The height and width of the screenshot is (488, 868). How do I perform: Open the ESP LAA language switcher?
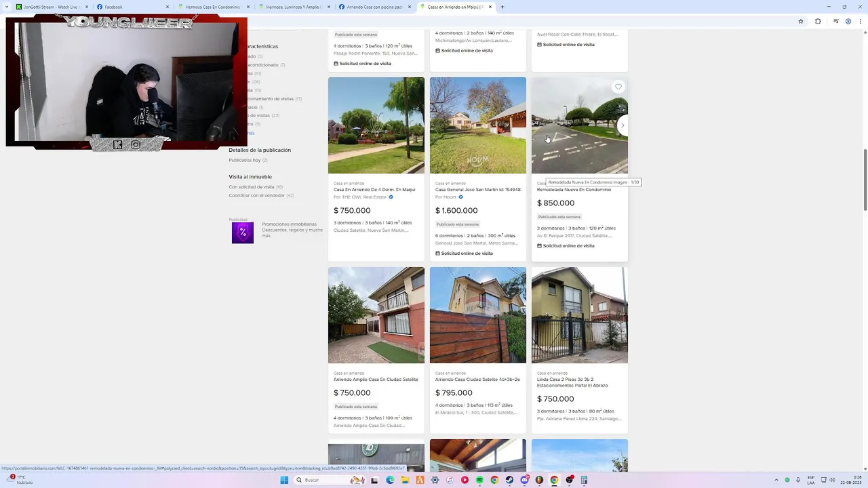811,480
